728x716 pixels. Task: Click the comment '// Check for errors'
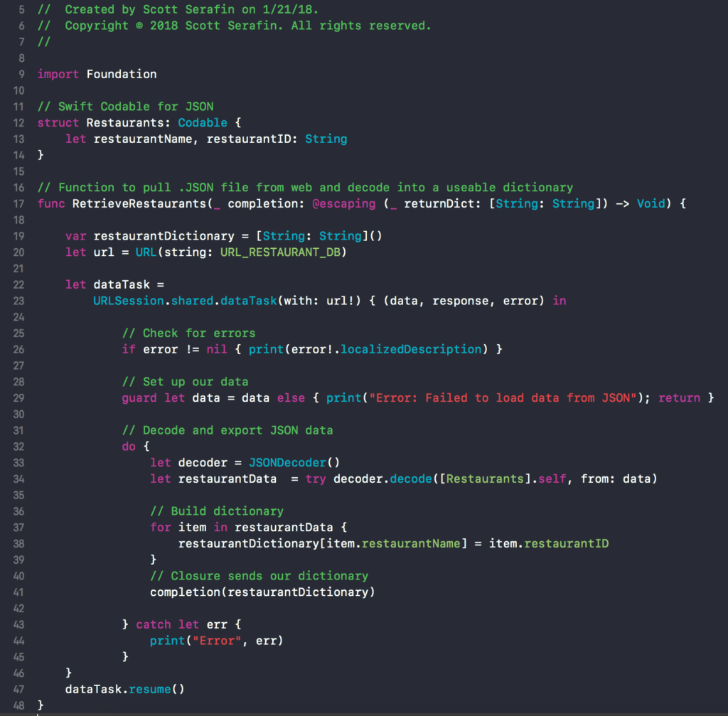188,333
